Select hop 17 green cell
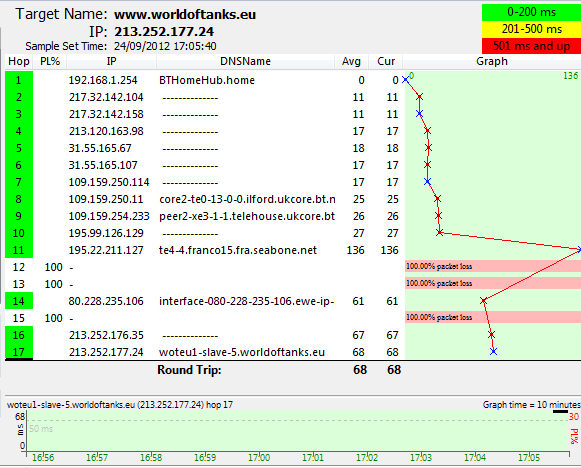The height and width of the screenshot is (468, 581). [x=19, y=352]
